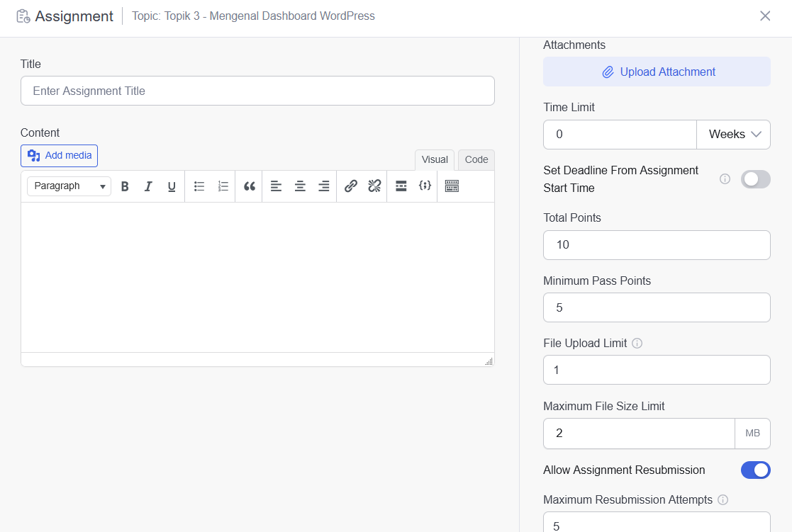Toggle the toolbar keyboard icon
Image resolution: width=792 pixels, height=532 pixels.
coord(452,186)
